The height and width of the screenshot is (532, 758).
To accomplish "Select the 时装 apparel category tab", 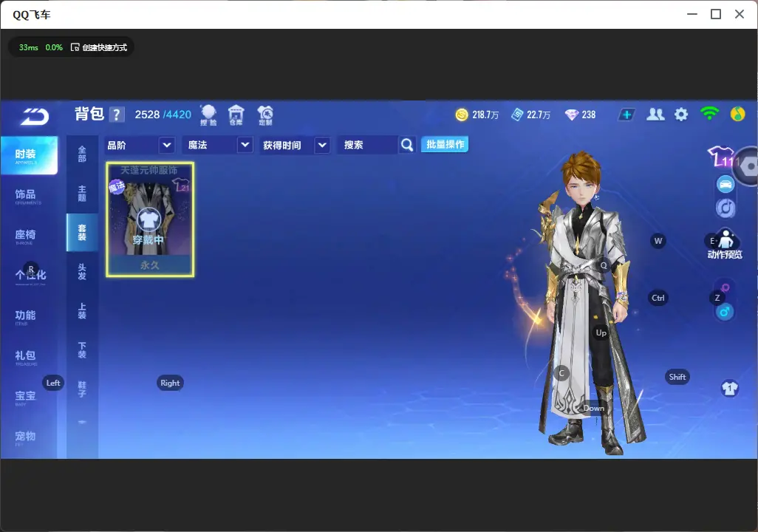I will pyautogui.click(x=29, y=155).
